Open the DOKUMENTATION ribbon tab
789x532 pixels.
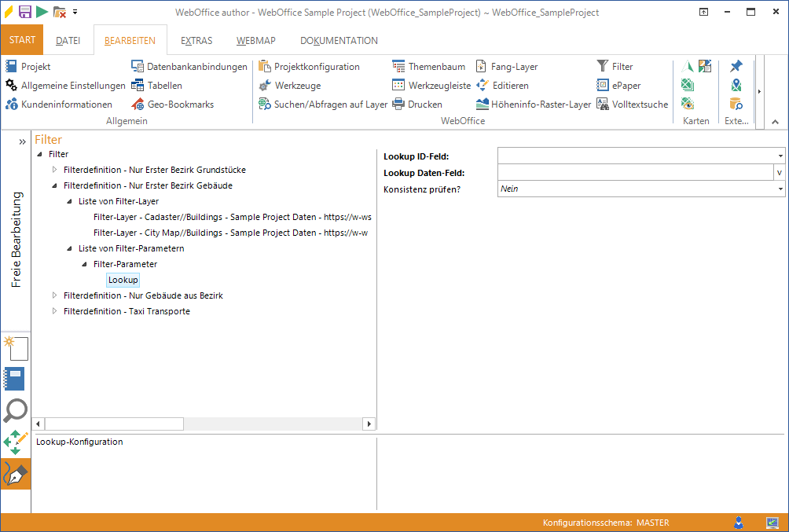(339, 41)
